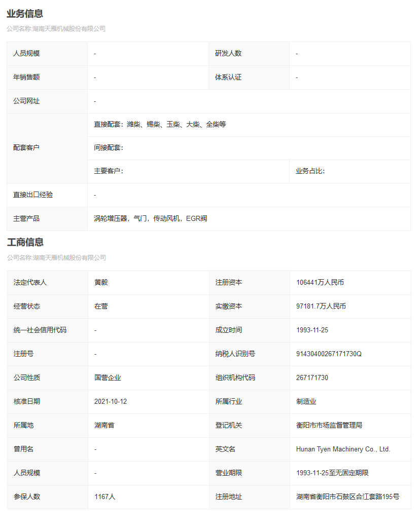Click the 登记机关 label cell

(x=249, y=426)
